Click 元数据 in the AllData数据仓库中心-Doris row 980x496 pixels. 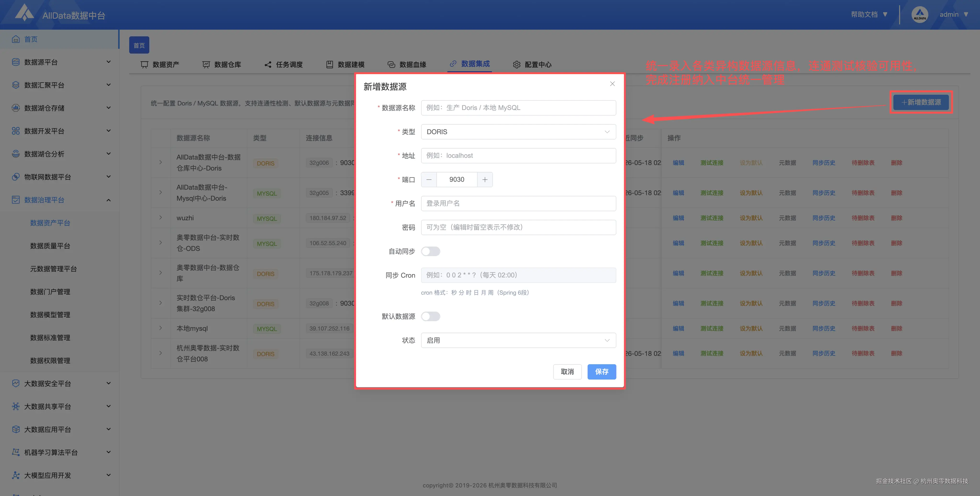[787, 163]
